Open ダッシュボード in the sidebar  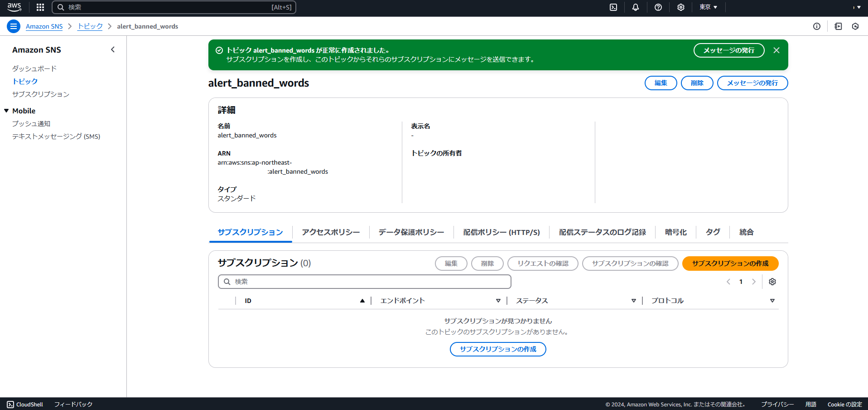pyautogui.click(x=34, y=68)
